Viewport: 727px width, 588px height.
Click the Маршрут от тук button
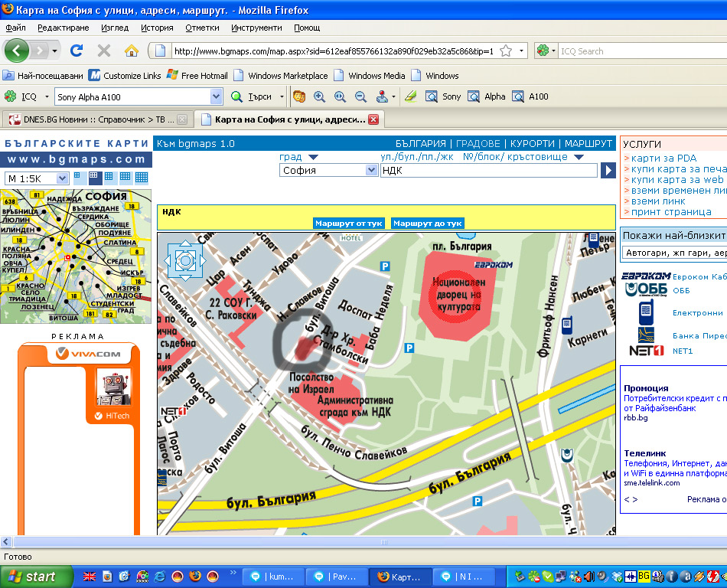tap(348, 224)
